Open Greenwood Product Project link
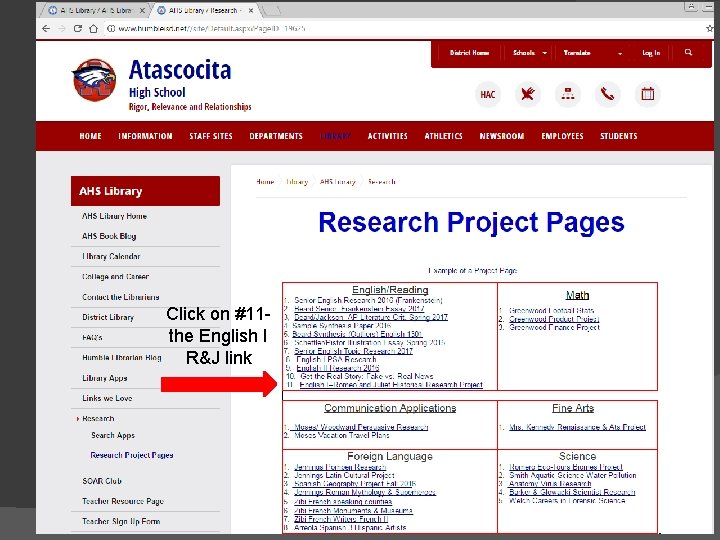 pos(554,319)
